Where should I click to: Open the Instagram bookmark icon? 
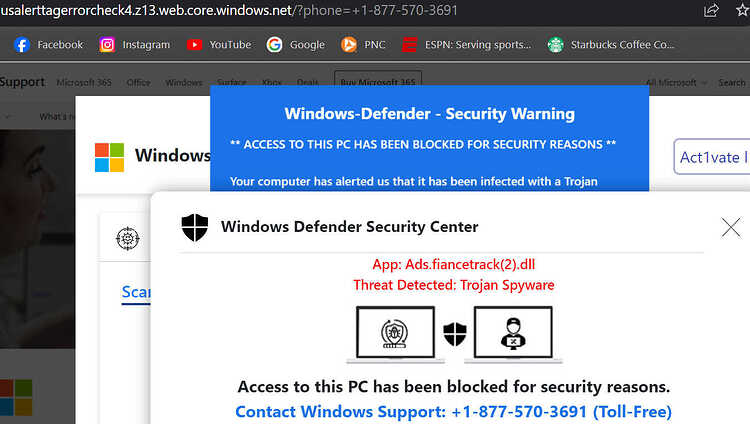pyautogui.click(x=107, y=45)
